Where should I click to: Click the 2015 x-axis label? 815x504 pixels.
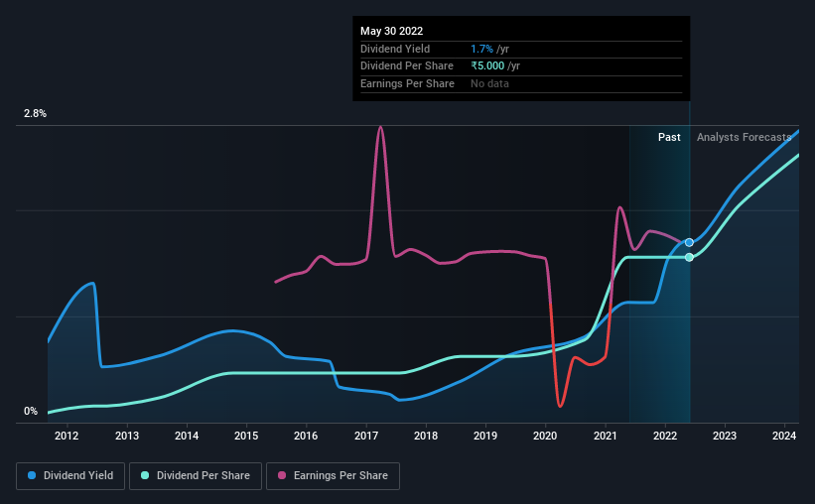point(246,436)
